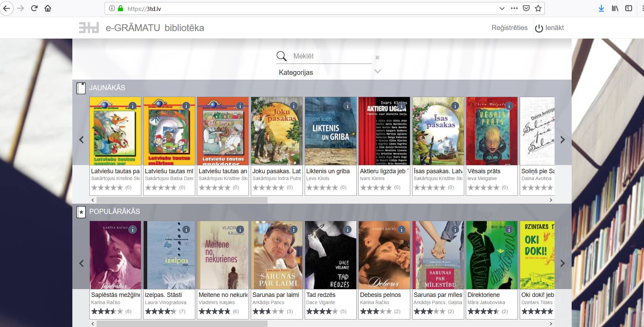644x327 pixels.
Task: Click right arrow of Jaunākās scrollbar
Action: 551,200
